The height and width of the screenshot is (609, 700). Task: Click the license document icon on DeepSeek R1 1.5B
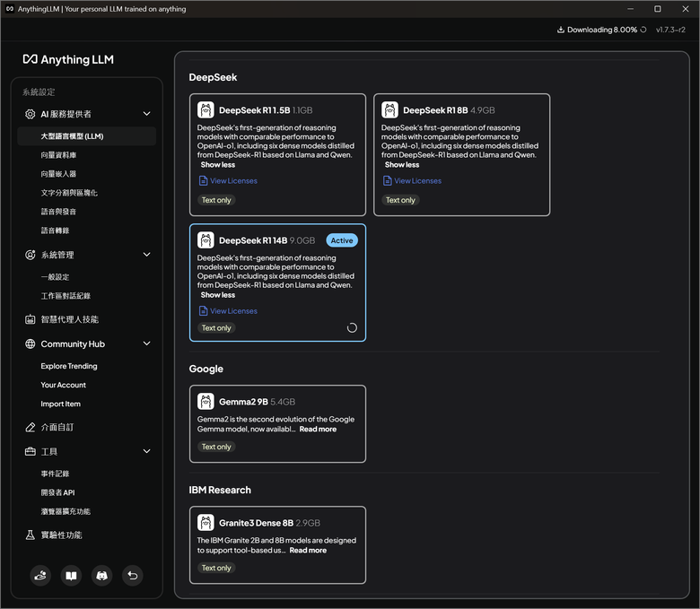203,180
